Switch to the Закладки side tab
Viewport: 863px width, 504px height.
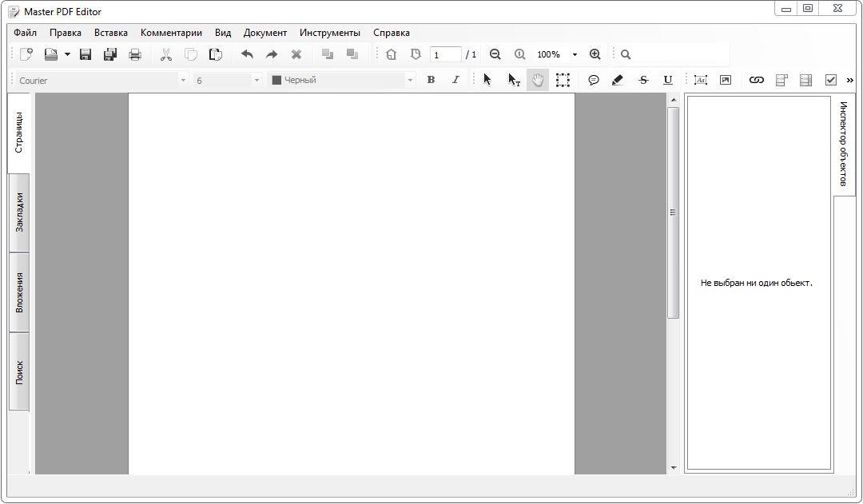(19, 212)
